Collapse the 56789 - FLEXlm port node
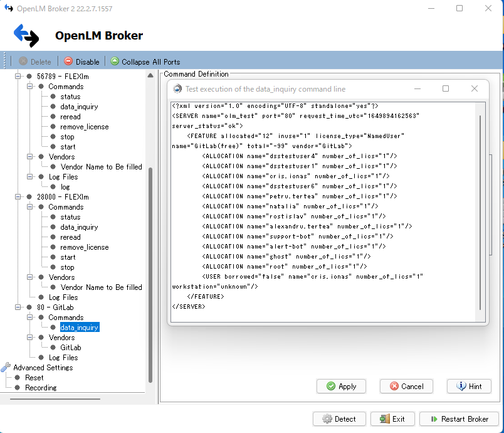The image size is (504, 433). point(18,76)
